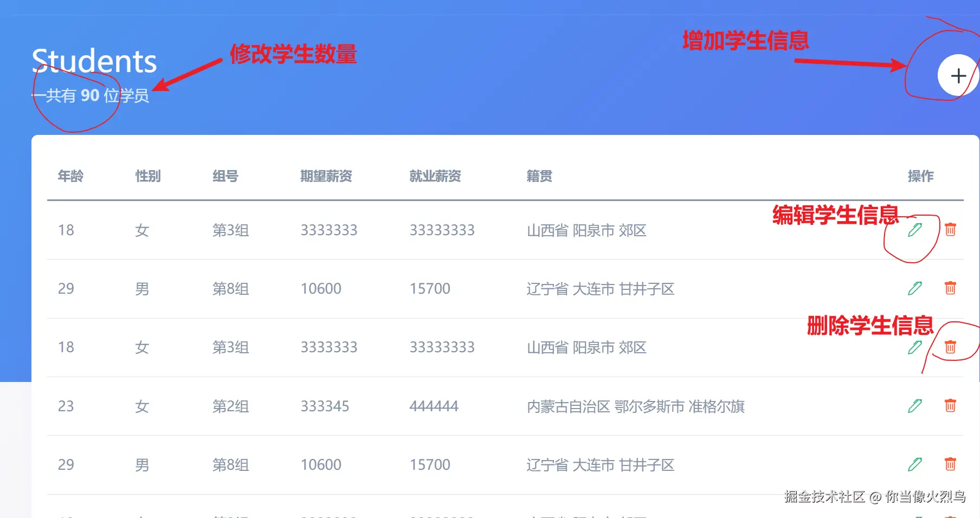The width and height of the screenshot is (980, 518).
Task: Delete the third row student in 第3组
Action: coord(950,347)
